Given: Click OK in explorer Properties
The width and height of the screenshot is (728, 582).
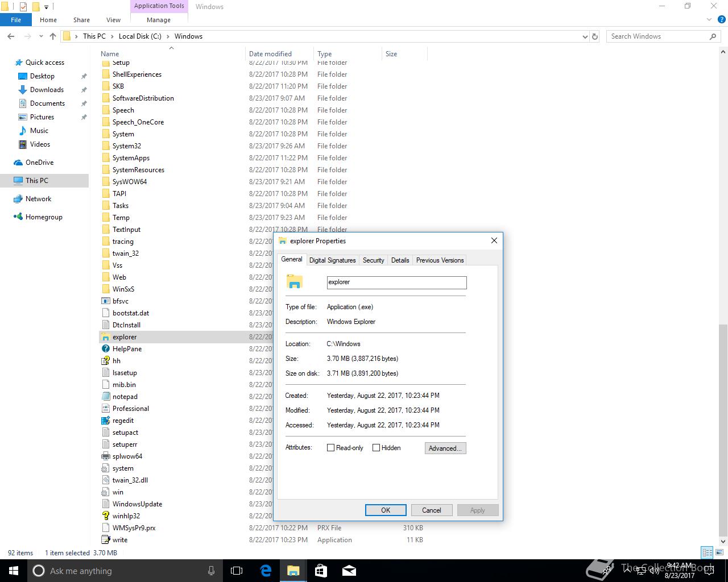Looking at the screenshot, I should tap(386, 510).
